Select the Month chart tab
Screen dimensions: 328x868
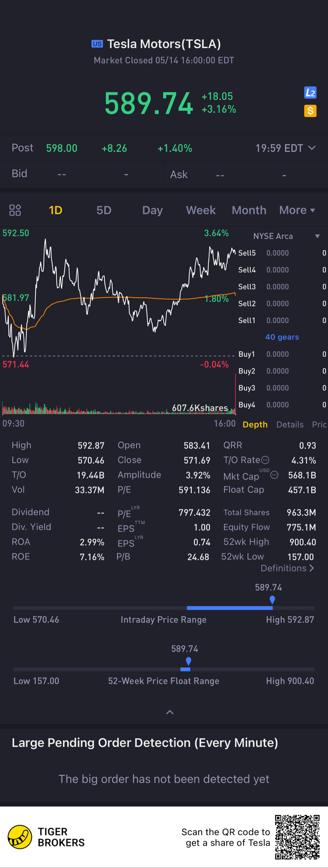[x=249, y=210]
